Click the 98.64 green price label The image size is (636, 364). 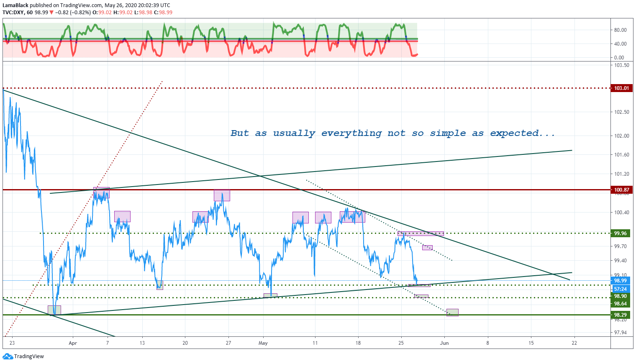(x=620, y=304)
